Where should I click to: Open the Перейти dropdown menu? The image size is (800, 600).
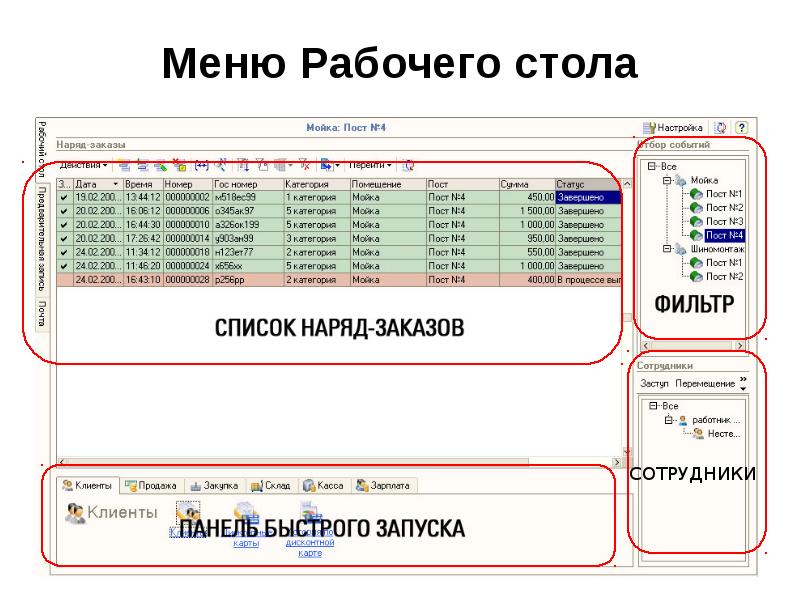(x=370, y=165)
